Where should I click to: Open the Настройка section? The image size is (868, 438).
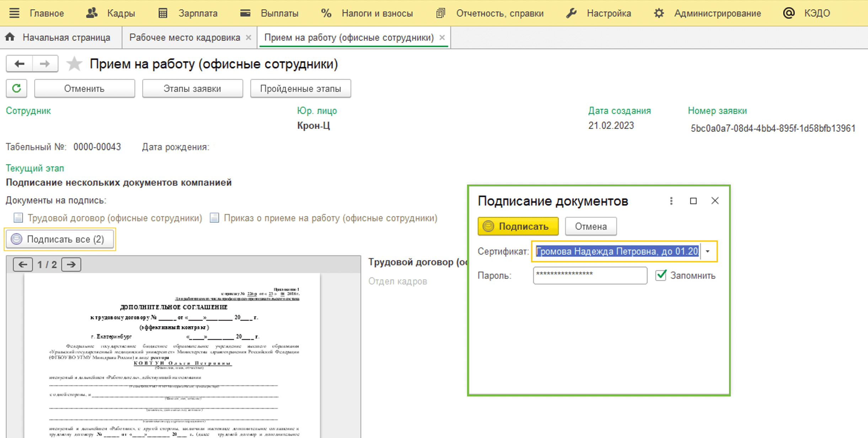(609, 13)
